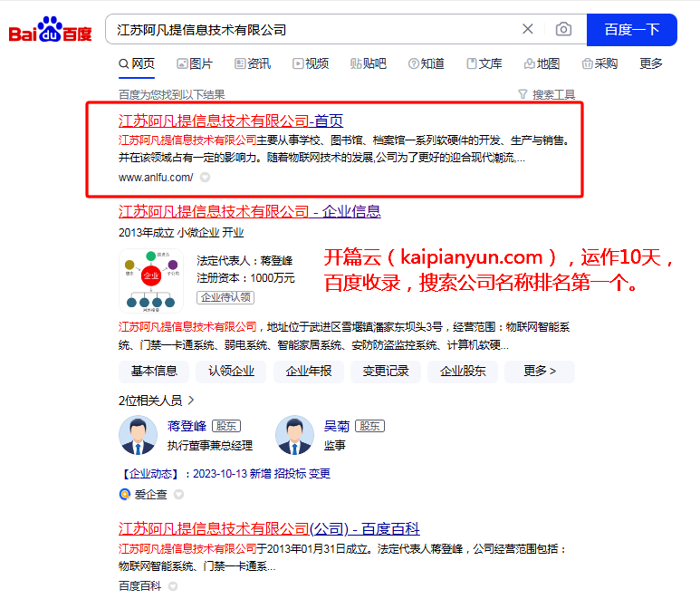Switch to the 图片 tab
This screenshot has height=599, width=700.
point(195,63)
